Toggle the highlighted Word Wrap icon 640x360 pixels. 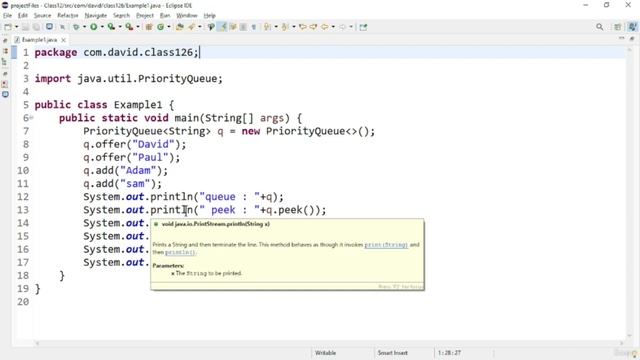tap(223, 27)
